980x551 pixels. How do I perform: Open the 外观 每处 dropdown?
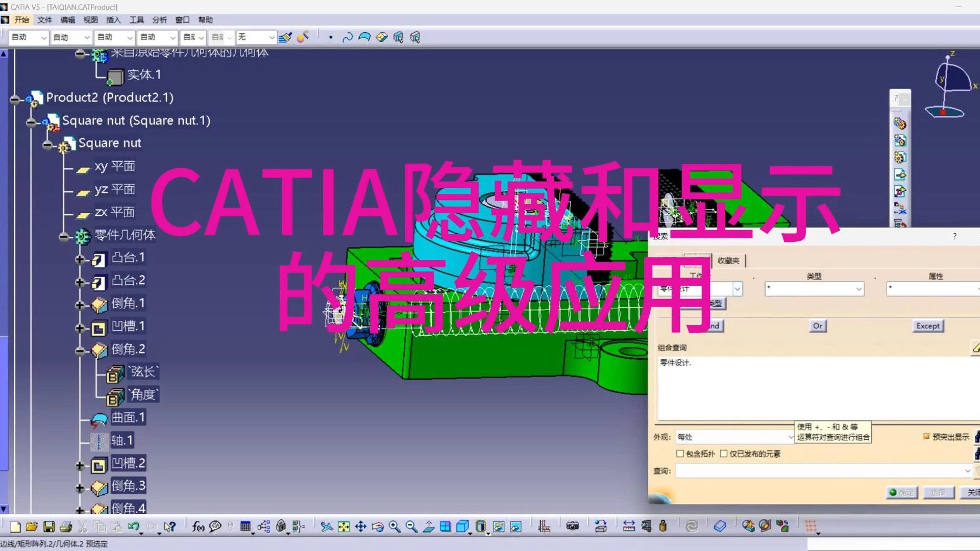(x=791, y=437)
